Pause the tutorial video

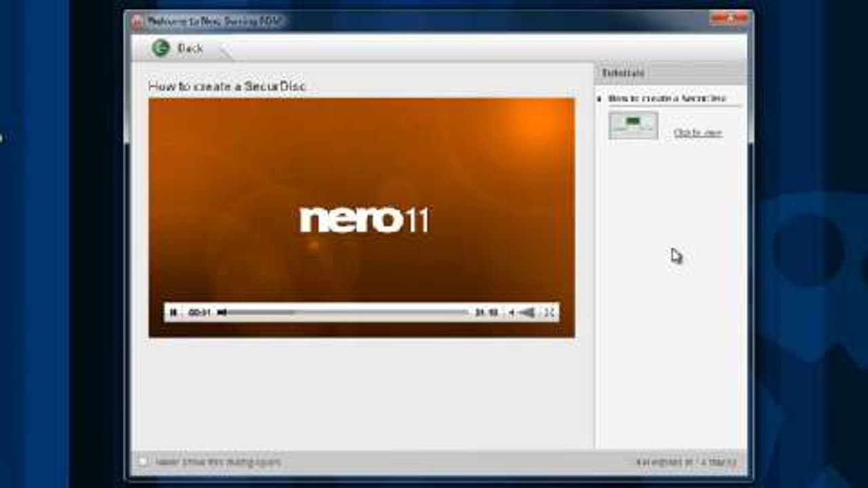coord(174,312)
